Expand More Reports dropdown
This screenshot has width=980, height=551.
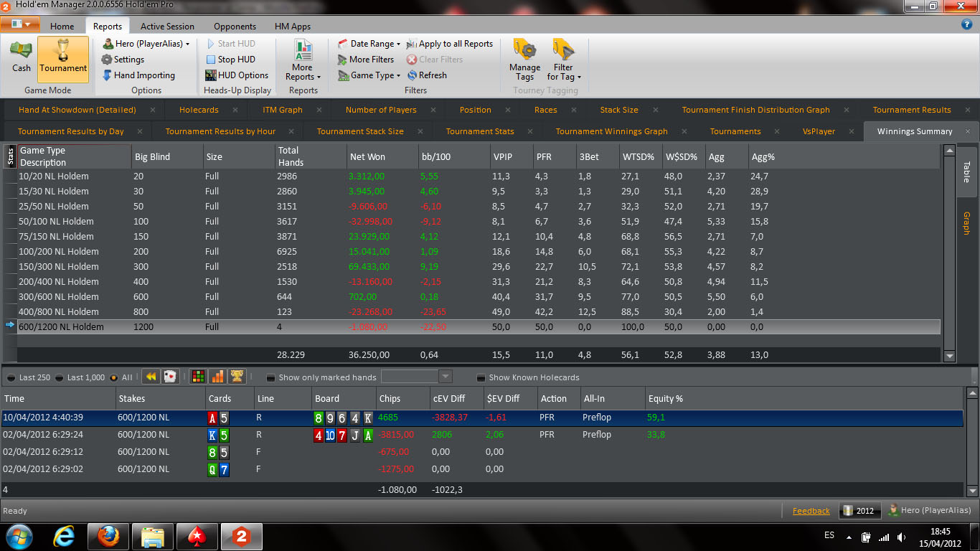(303, 60)
